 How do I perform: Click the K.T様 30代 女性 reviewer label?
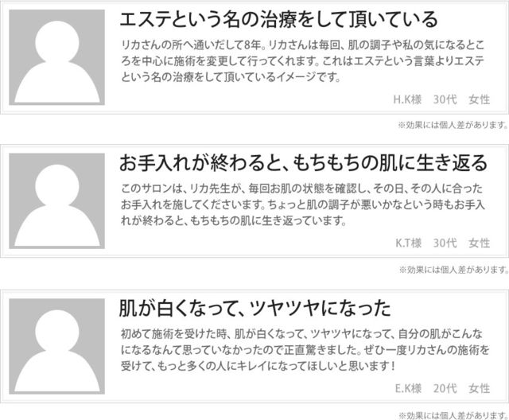point(442,243)
